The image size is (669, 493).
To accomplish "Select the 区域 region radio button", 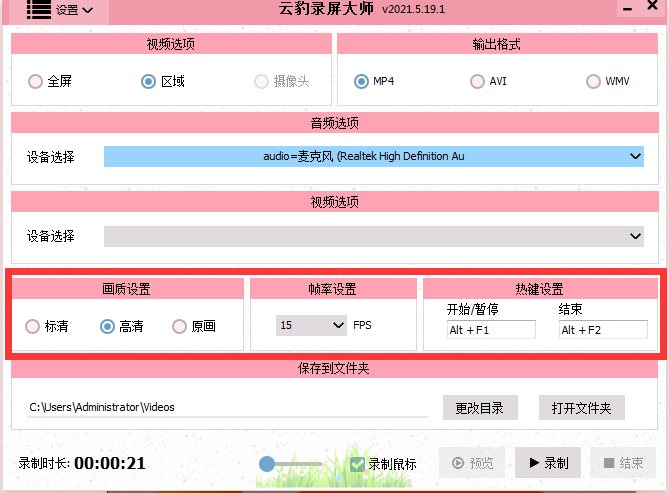I will (148, 81).
